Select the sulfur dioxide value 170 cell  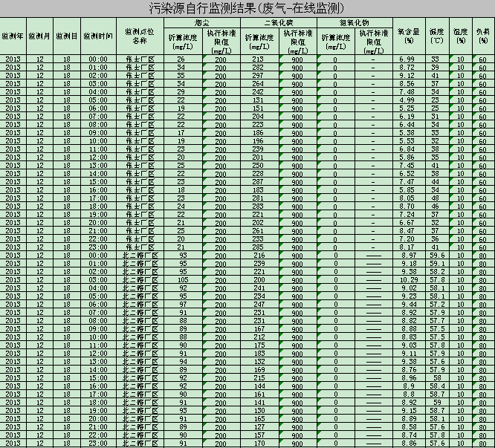click(x=260, y=444)
